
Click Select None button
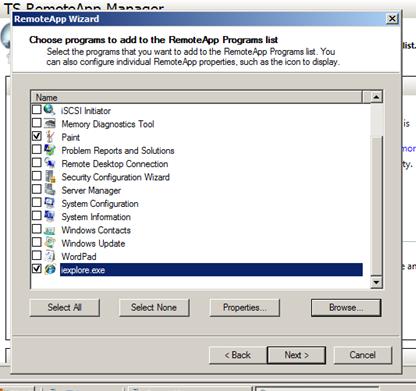(x=154, y=307)
